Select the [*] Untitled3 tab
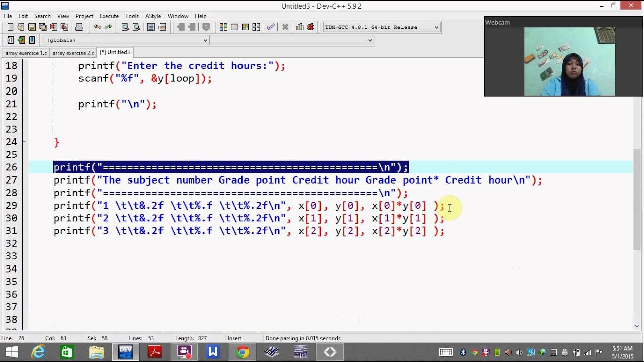This screenshot has height=362, width=644. tap(115, 52)
